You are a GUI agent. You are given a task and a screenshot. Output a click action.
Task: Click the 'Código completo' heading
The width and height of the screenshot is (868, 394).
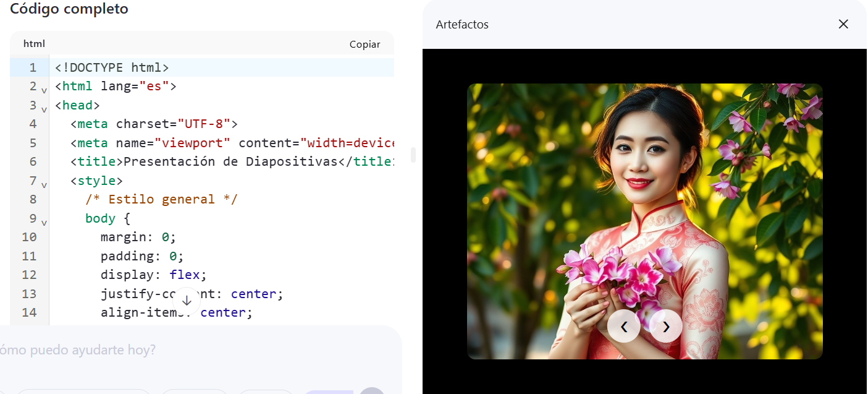[x=69, y=9]
